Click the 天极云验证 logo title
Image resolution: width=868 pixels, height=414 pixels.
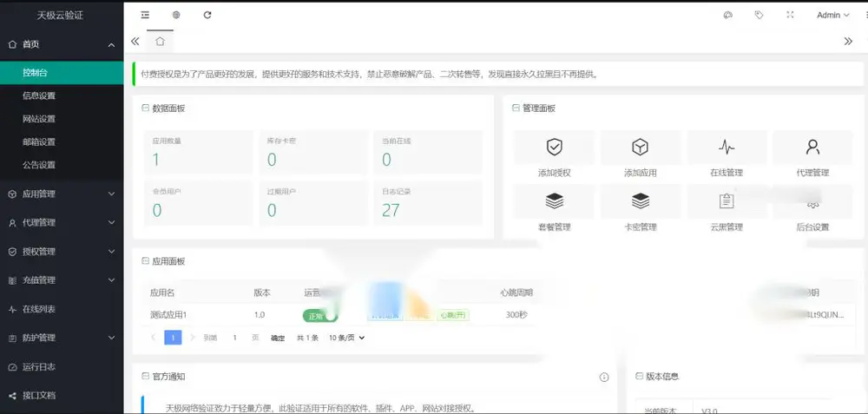[x=60, y=16]
